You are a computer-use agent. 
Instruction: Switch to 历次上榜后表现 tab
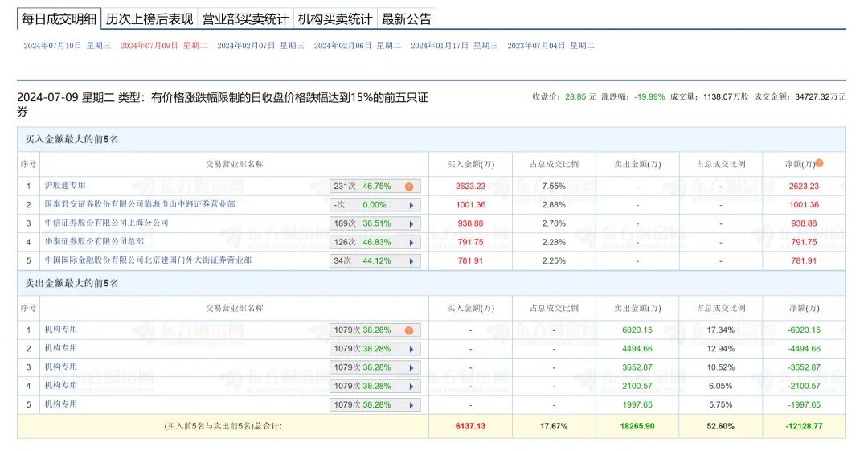pyautogui.click(x=149, y=18)
